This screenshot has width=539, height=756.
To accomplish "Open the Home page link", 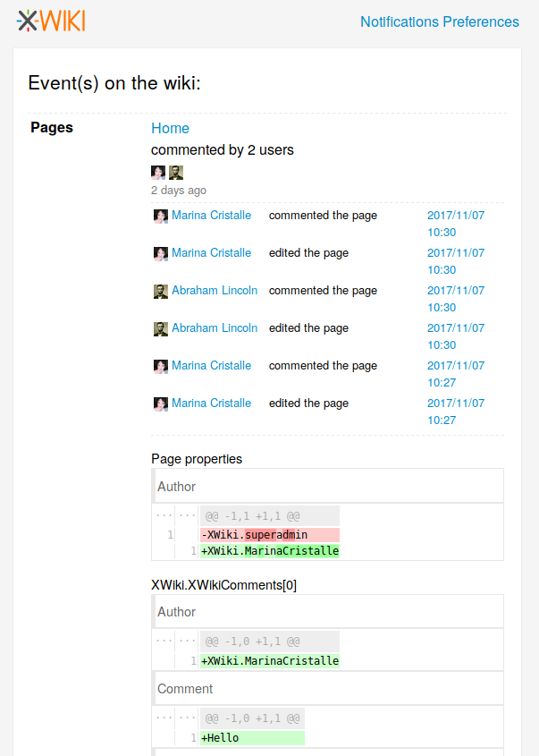I will [170, 128].
